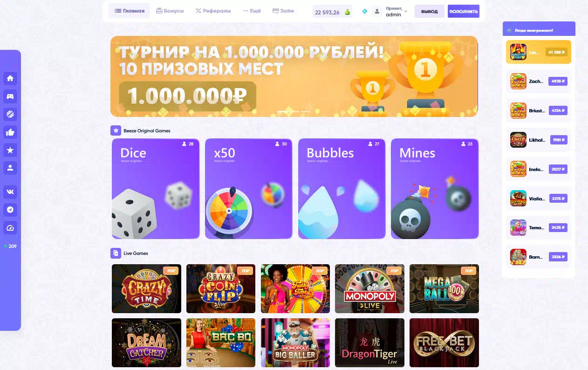Screen dimensions: 588x370
Task: Switch to the Бонусы tab
Action: (x=170, y=11)
